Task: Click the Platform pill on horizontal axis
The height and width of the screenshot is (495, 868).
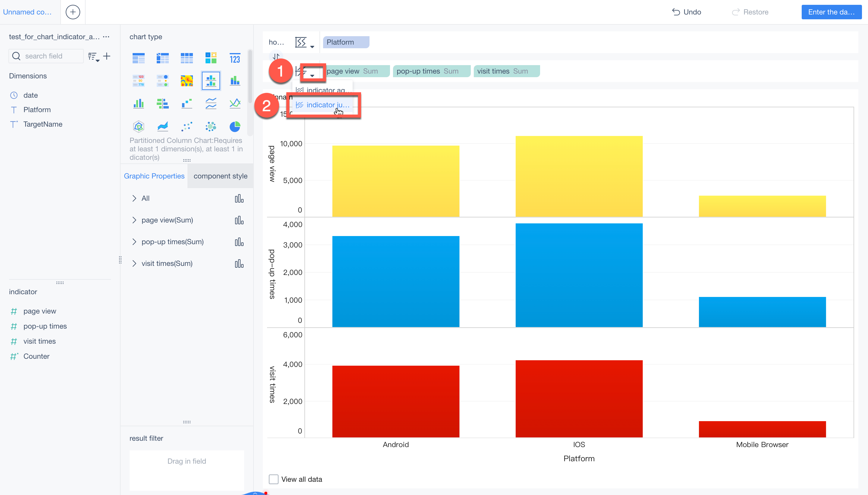Action: [346, 42]
